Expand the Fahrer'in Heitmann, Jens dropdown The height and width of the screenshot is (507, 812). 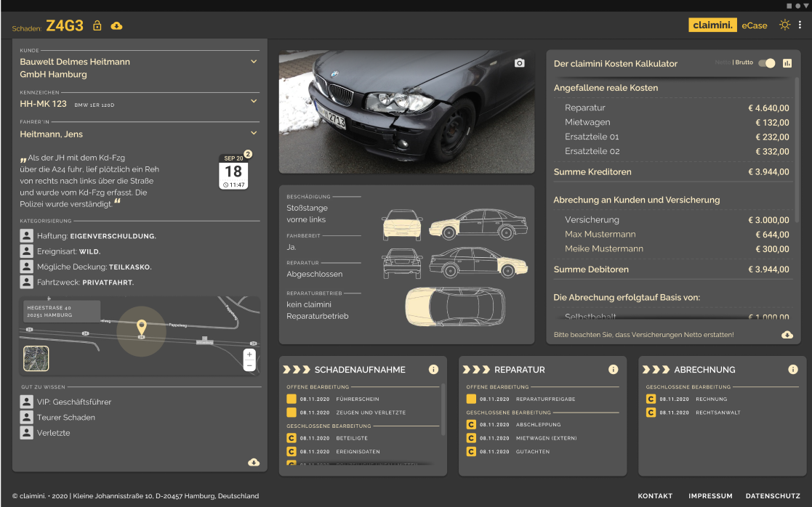click(x=254, y=133)
